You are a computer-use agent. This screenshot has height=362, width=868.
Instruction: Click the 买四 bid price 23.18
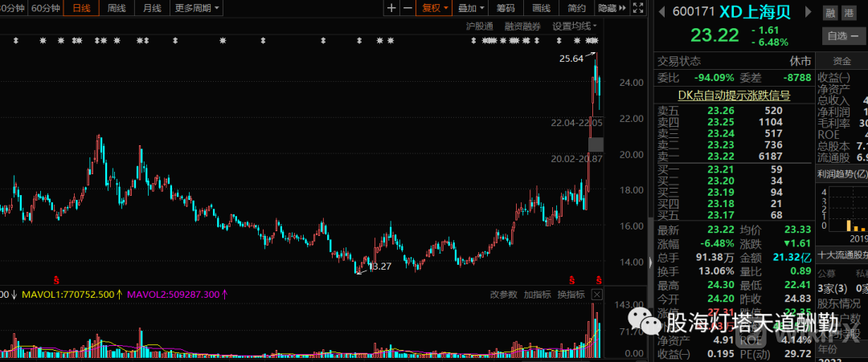pos(721,203)
